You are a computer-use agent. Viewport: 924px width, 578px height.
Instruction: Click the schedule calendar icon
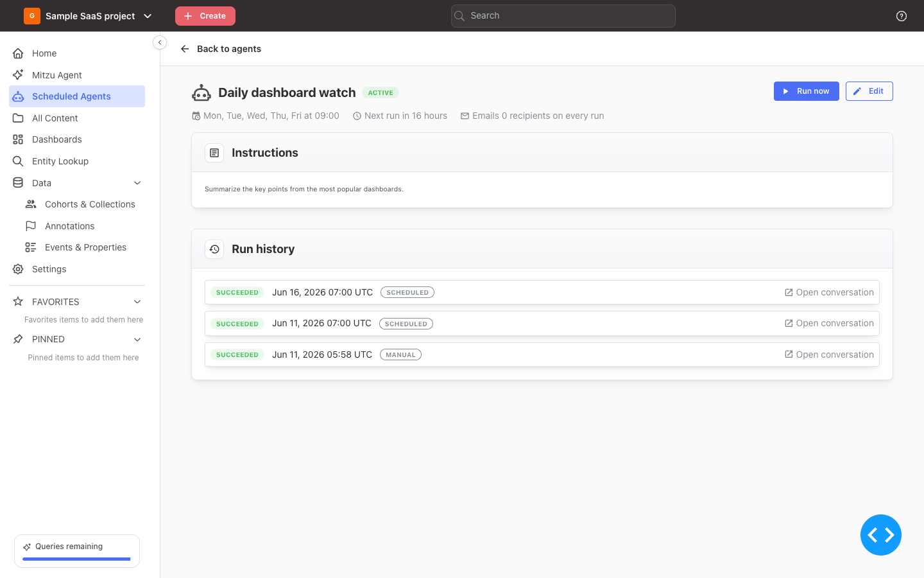196,116
